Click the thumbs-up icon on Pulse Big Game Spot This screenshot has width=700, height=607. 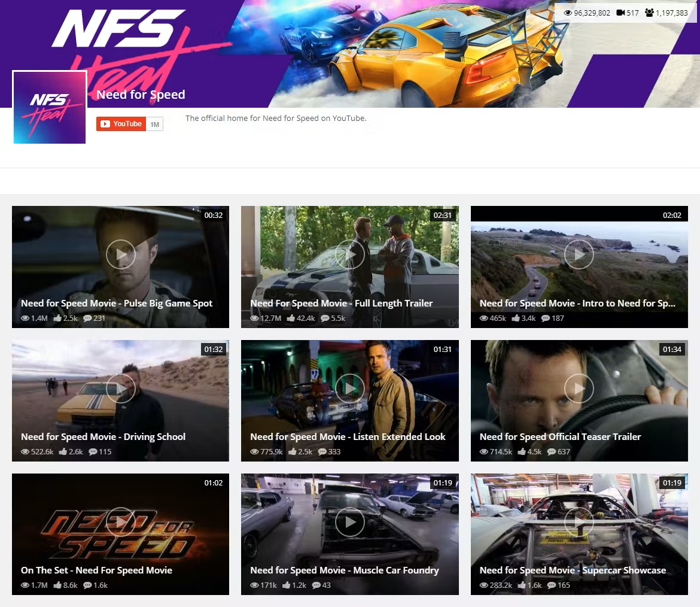(57, 318)
